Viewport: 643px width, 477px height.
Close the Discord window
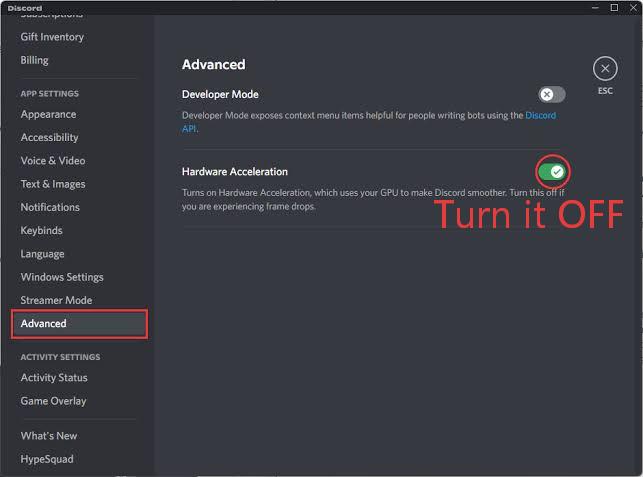634,8
